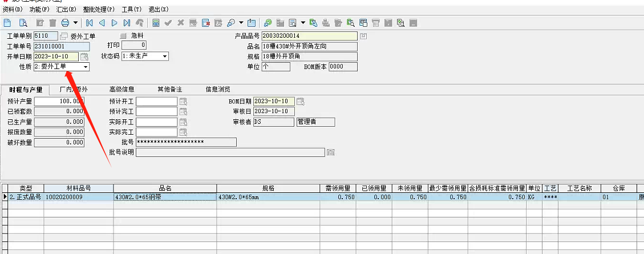Click the delete trash can toolbar icon
Image resolution: width=644 pixels, height=254 pixels.
pos(52,23)
